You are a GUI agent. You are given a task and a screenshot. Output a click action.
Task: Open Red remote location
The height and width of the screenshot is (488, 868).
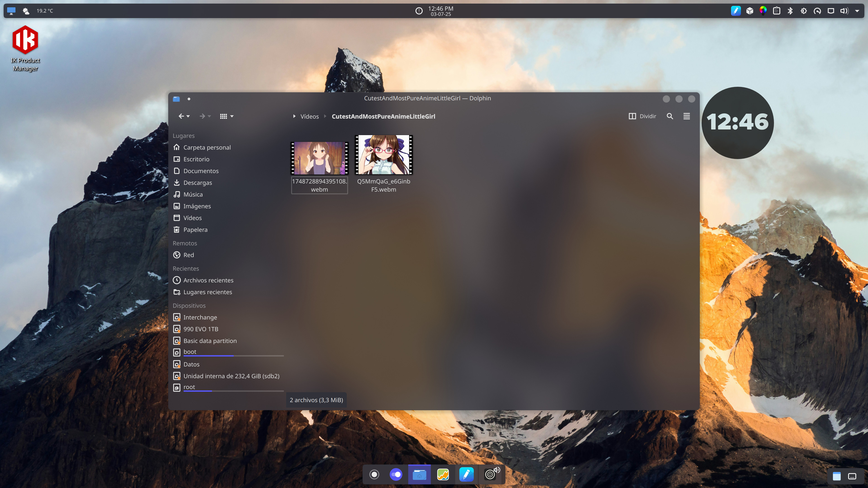228,255
